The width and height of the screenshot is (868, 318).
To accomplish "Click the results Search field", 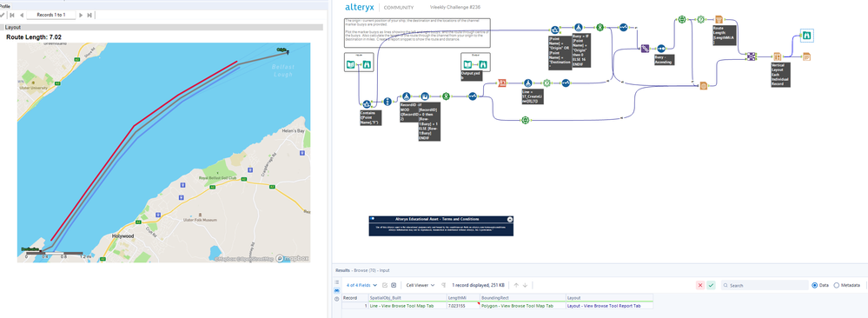I will click(x=765, y=285).
